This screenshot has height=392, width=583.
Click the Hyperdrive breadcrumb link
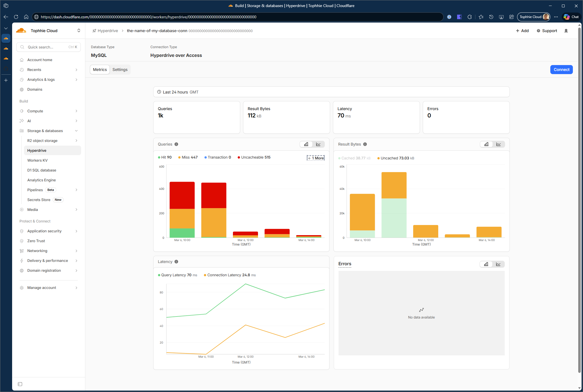(x=108, y=31)
